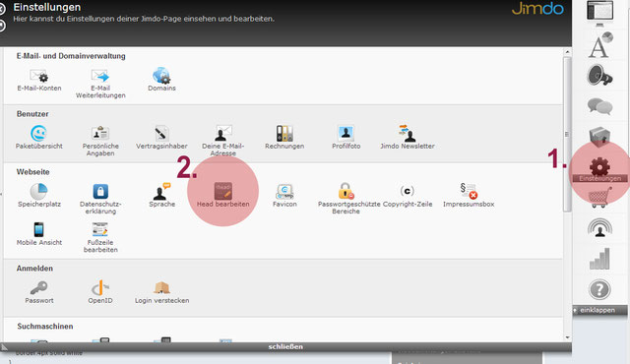630x364 pixels.
Task: Open Mobile Ansicht settings
Action: 39,234
